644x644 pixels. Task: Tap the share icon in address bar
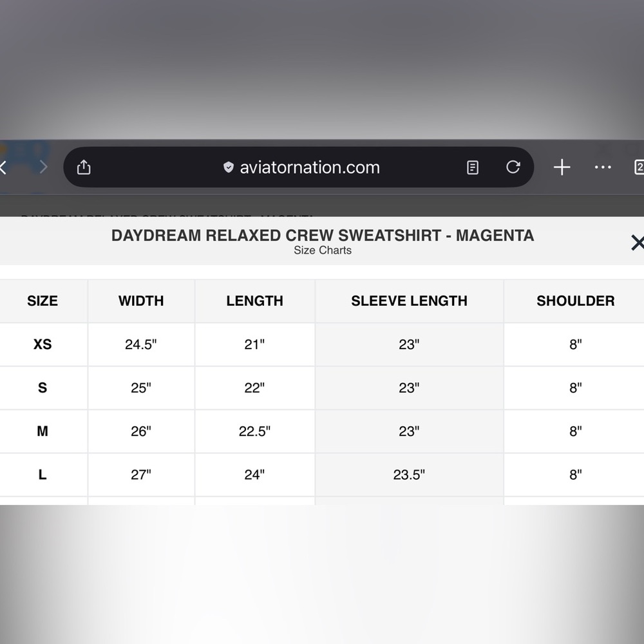point(84,167)
